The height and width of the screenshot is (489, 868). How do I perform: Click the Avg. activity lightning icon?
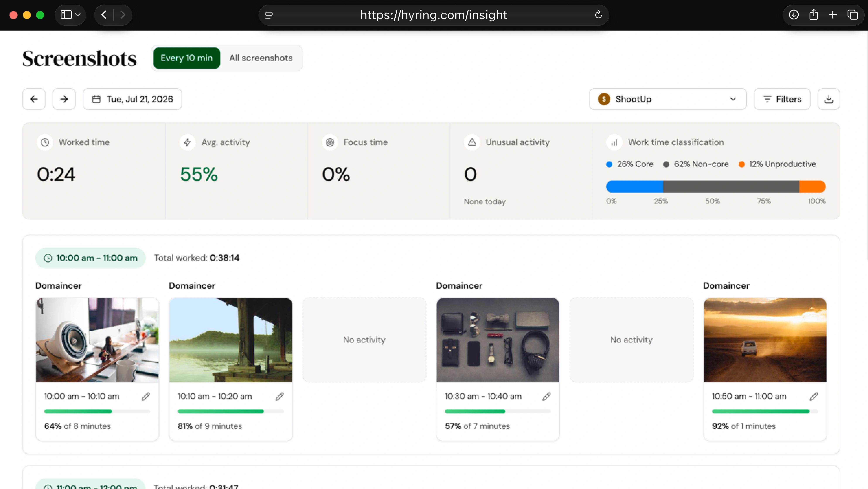coord(187,142)
